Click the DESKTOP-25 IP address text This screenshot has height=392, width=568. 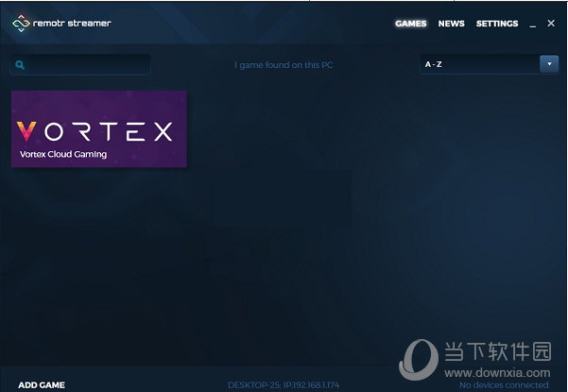(284, 384)
